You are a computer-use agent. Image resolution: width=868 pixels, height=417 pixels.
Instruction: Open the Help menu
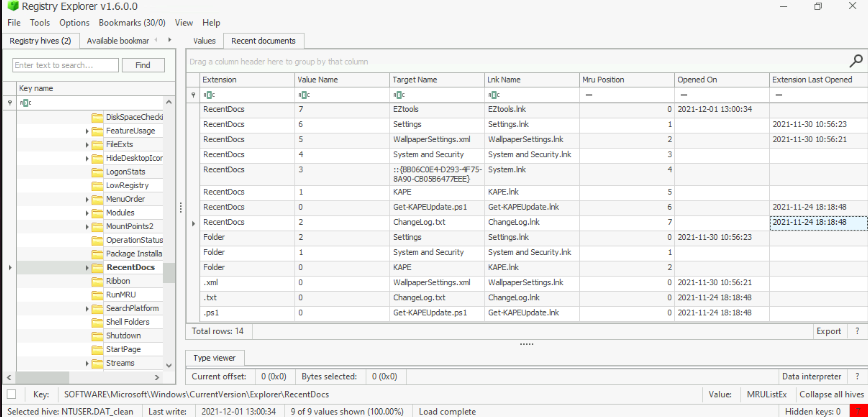click(x=211, y=23)
